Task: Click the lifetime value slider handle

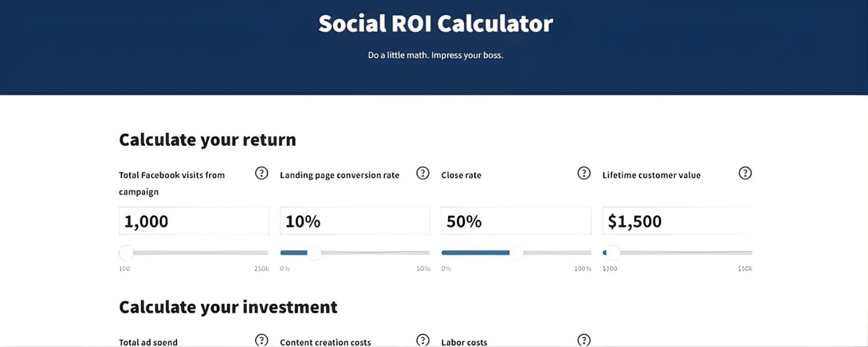Action: coord(612,252)
